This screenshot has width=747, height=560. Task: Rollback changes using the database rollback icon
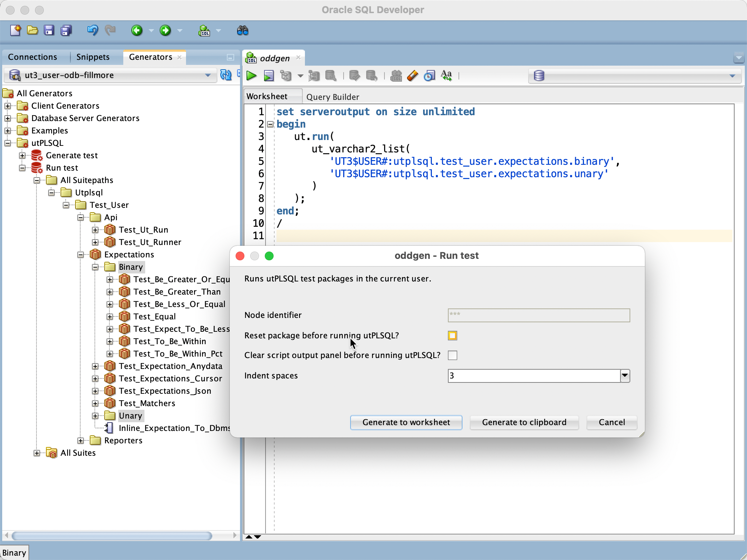click(372, 75)
